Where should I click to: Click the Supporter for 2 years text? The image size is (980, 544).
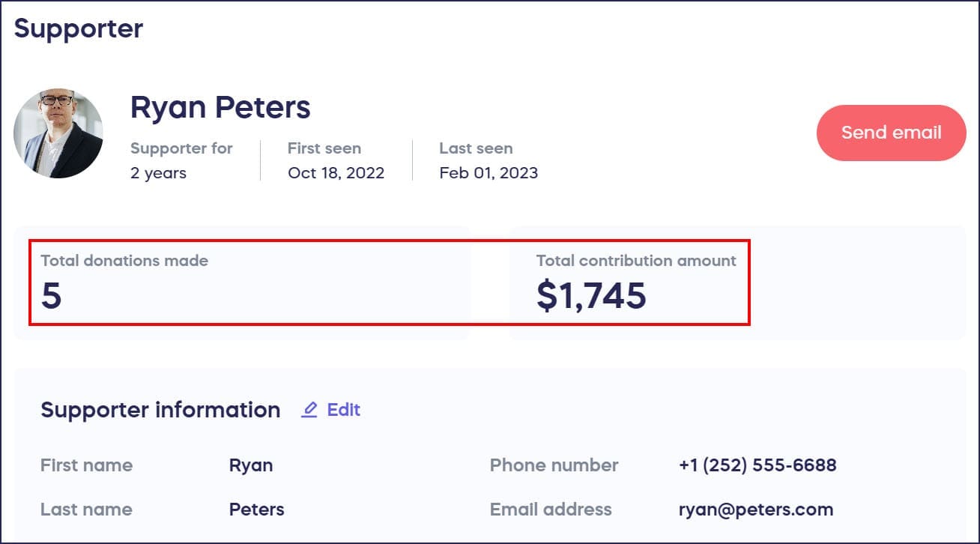point(158,173)
